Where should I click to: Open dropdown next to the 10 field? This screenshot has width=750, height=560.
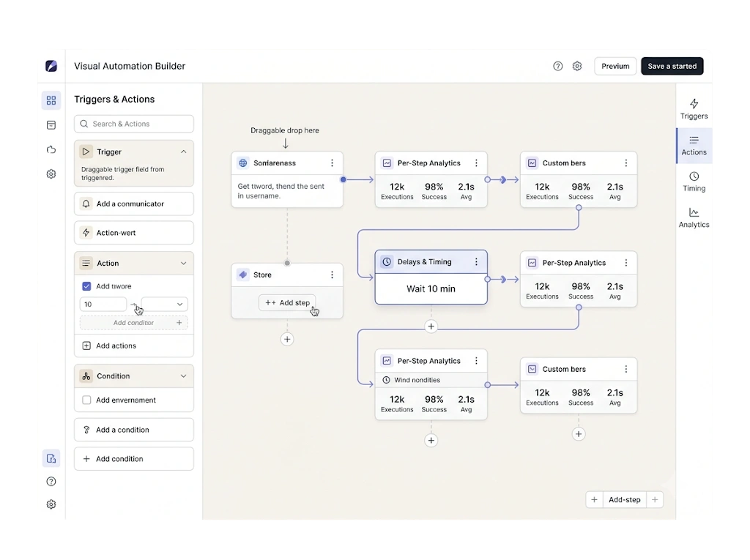[x=164, y=304]
